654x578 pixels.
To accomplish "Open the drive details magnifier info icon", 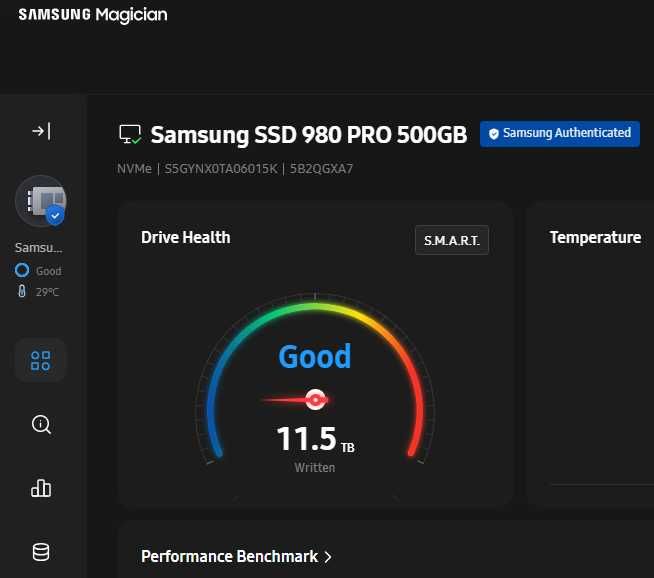I will tap(41, 425).
